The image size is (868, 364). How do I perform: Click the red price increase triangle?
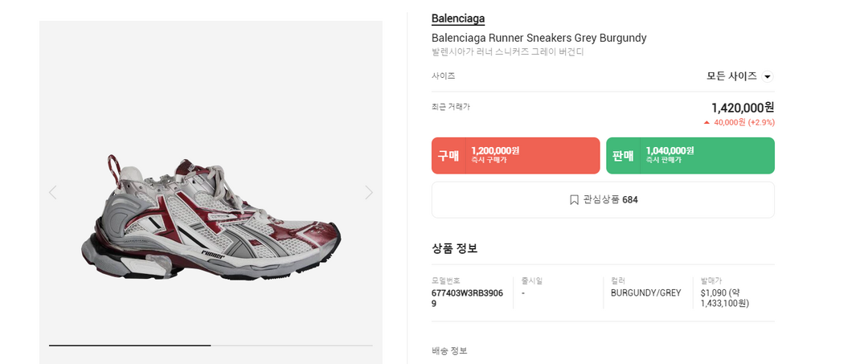706,123
